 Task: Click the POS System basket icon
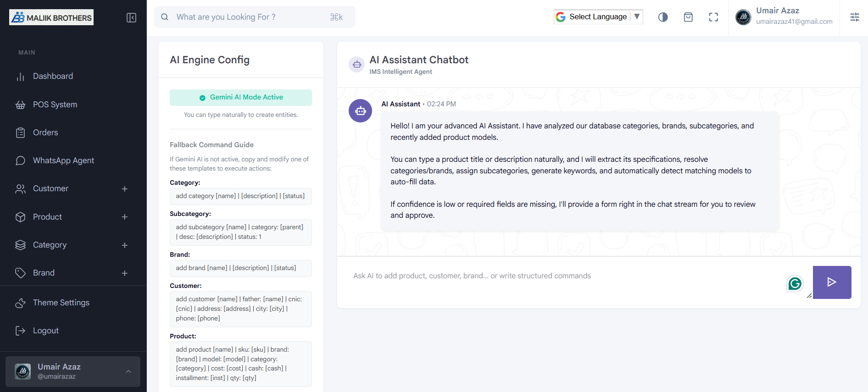(20, 105)
